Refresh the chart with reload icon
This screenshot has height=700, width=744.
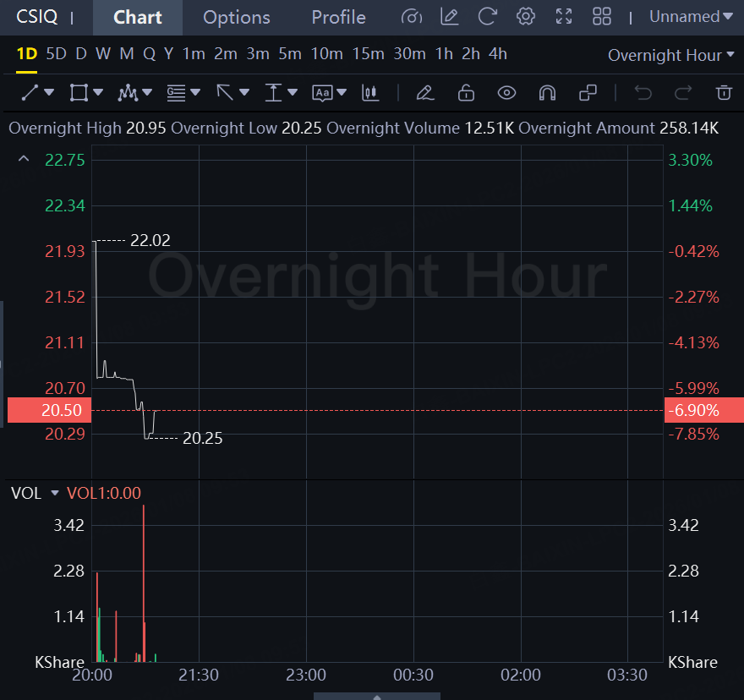(x=487, y=17)
